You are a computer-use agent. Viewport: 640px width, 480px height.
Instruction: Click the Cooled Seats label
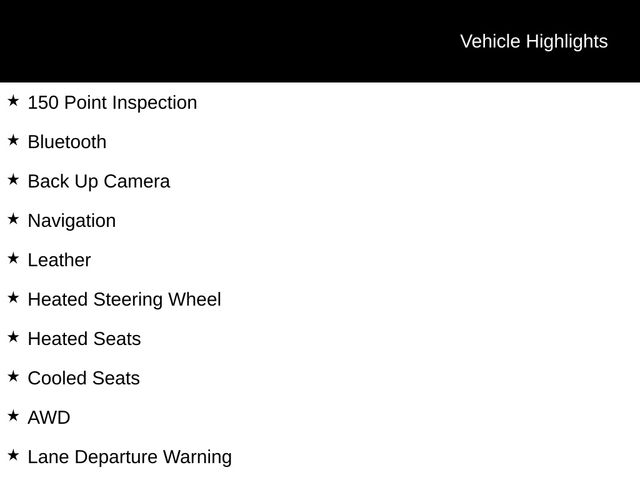click(84, 378)
